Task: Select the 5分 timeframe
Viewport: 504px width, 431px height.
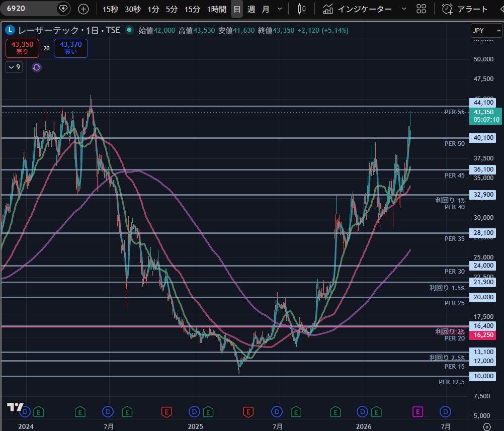Action: (172, 10)
